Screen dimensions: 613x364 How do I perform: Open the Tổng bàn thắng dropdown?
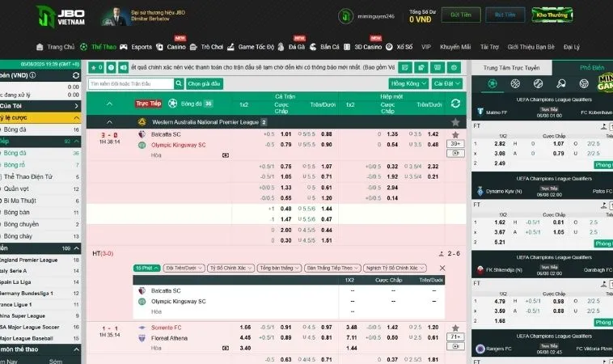[x=279, y=268]
